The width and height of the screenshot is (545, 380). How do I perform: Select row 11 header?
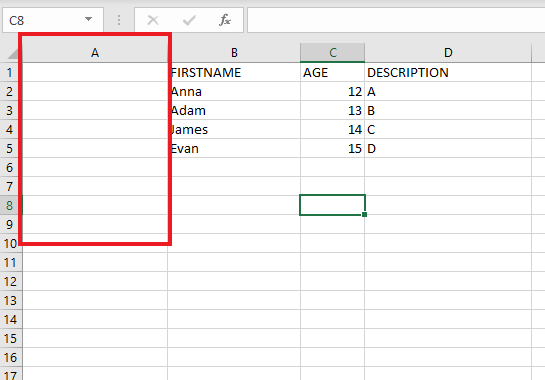(10, 262)
